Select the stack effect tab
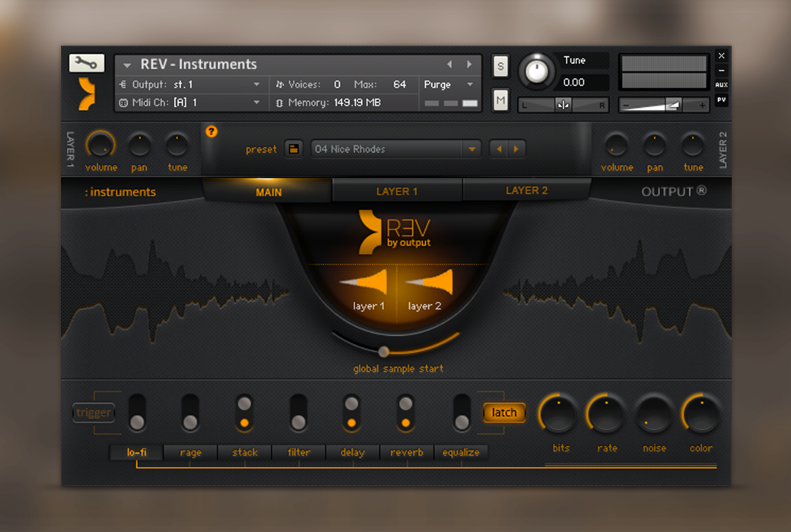This screenshot has width=791, height=532. 245,452
